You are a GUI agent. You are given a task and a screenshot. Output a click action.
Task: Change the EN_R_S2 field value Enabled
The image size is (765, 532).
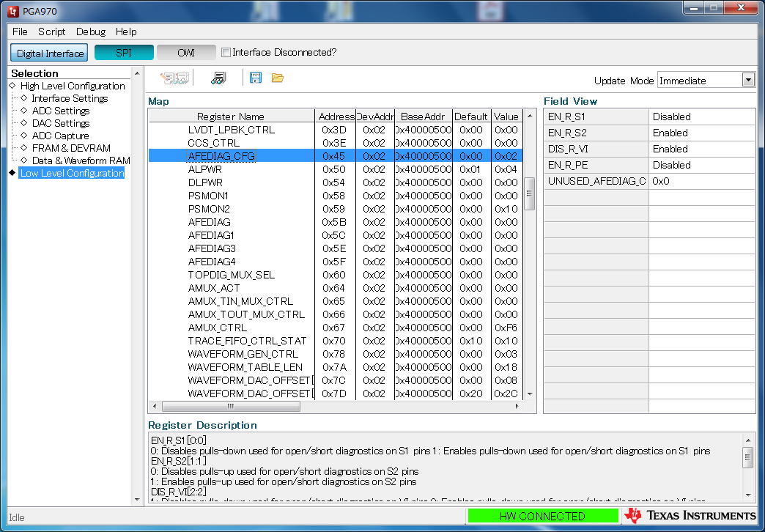coord(702,133)
